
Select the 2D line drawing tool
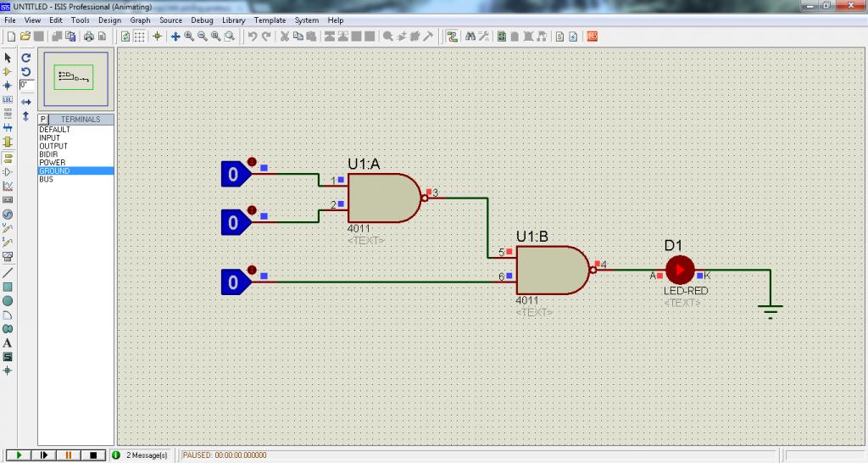[x=7, y=272]
